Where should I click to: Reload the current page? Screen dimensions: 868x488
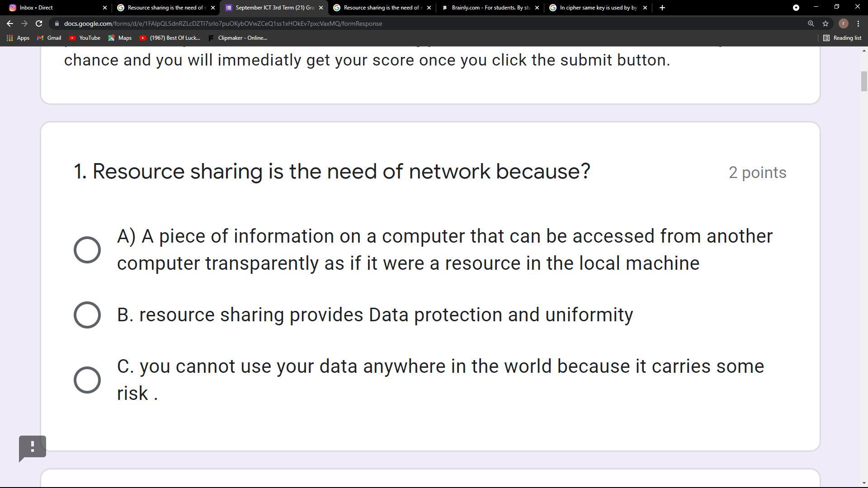39,23
